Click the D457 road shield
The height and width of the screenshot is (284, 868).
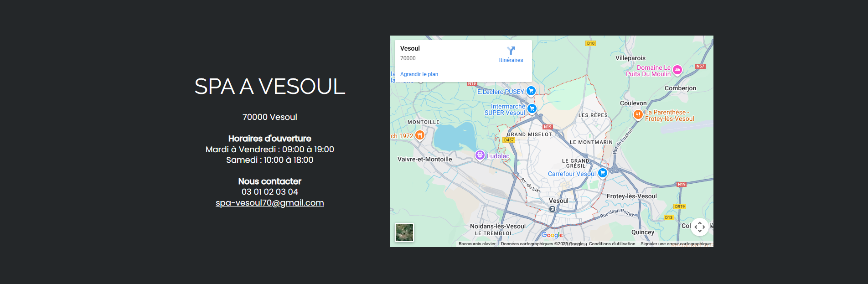pyautogui.click(x=509, y=140)
